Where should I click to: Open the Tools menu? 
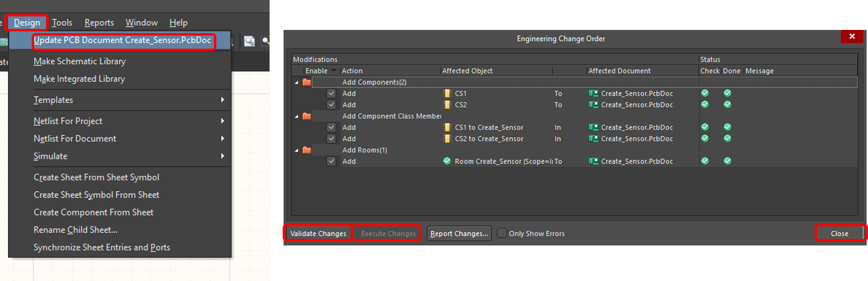62,22
